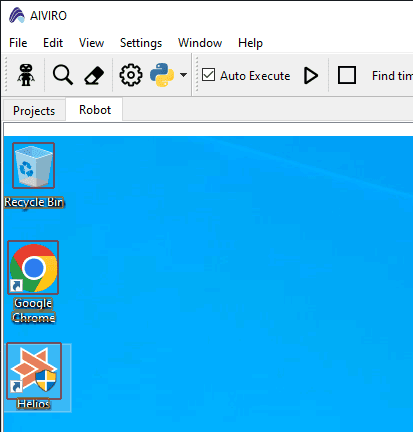This screenshot has height=432, width=413.
Task: Select the Google Chrome shortcut icon
Action: coord(33,282)
